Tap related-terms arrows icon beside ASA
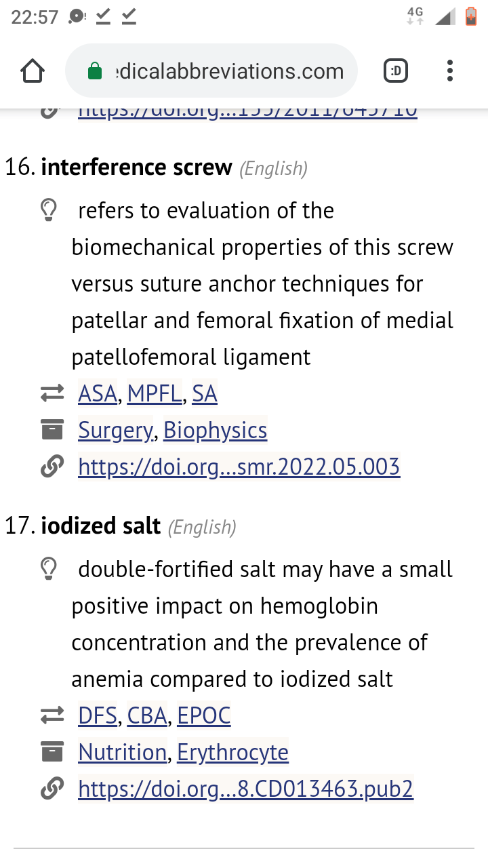Image resolution: width=488 pixels, height=868 pixels. pos(52,393)
